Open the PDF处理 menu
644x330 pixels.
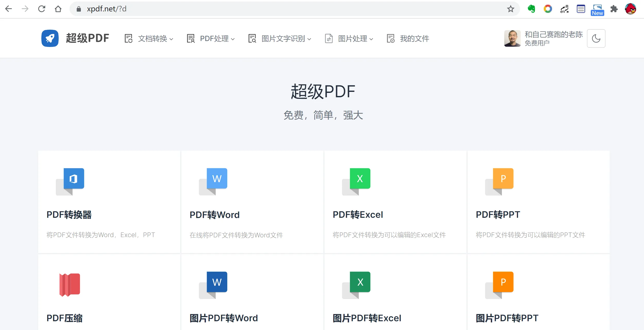point(214,38)
